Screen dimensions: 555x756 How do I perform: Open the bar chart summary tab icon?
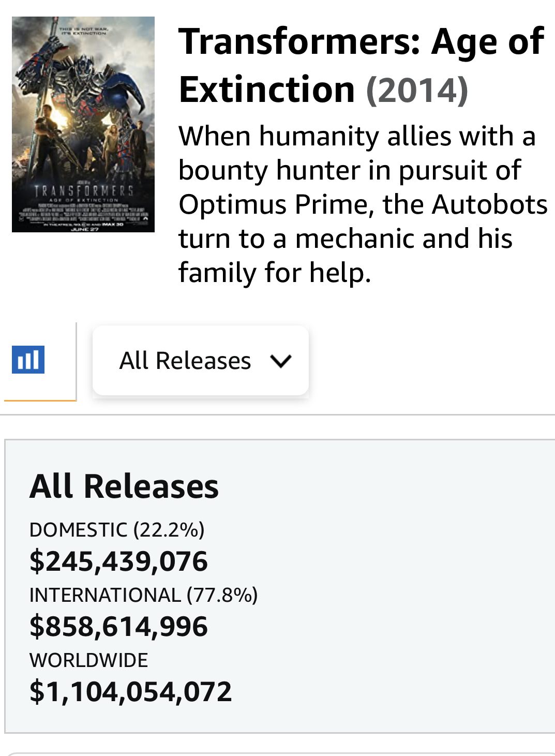pos(28,360)
